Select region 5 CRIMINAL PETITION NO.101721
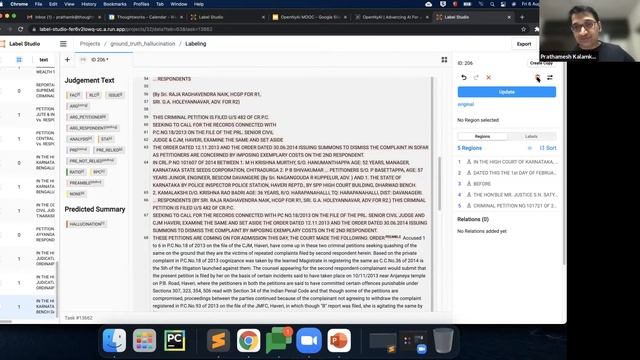Image resolution: width=640 pixels, height=360 pixels. point(507,206)
